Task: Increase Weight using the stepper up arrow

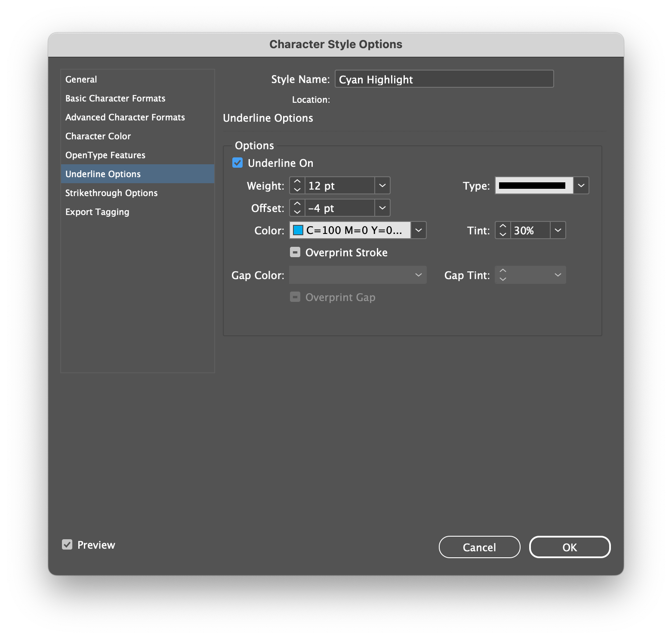Action: click(x=297, y=182)
